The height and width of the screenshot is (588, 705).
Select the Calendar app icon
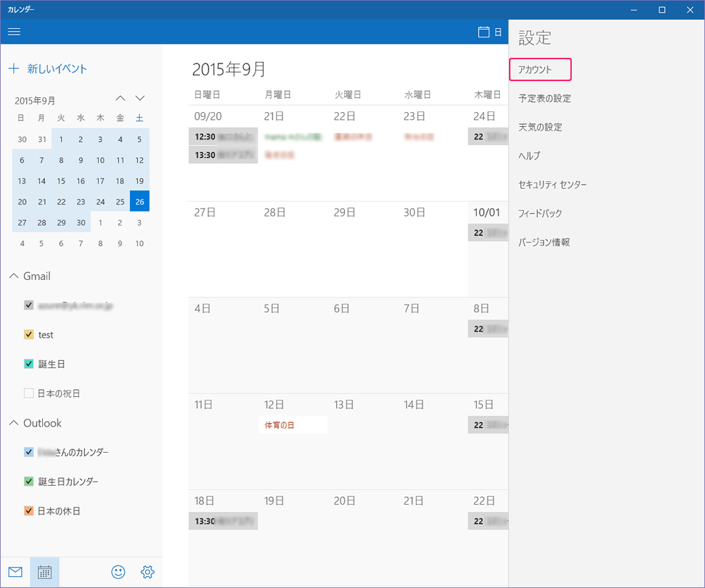click(44, 572)
